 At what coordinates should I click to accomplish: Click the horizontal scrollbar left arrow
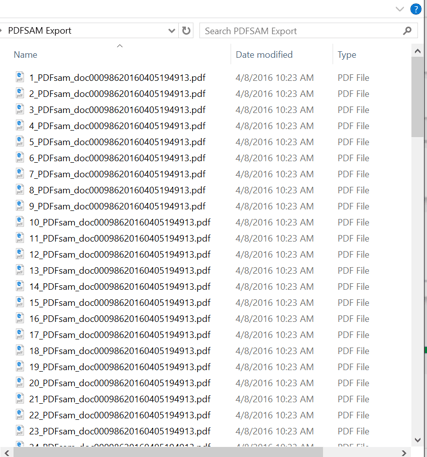click(7, 453)
